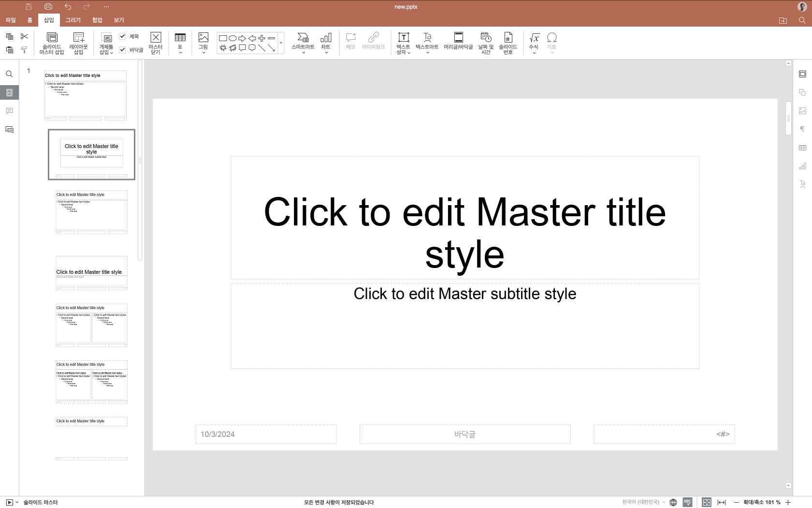The image size is (812, 508).
Task: Switch to the 삽입 (Insert) tab
Action: [x=49, y=20]
